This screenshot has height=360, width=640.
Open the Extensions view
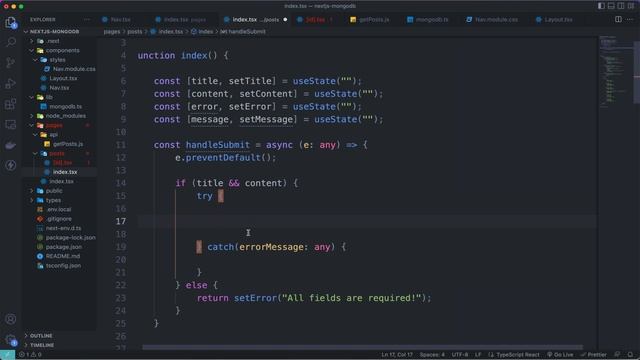click(11, 104)
